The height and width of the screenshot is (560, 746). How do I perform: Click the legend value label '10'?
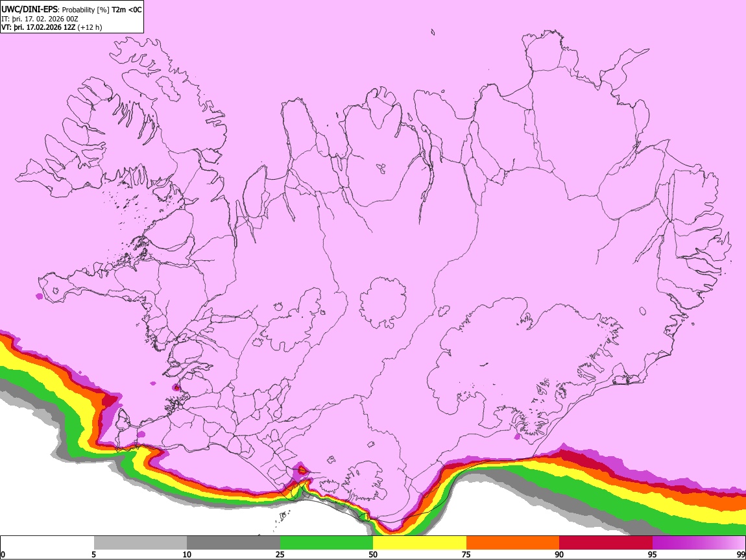tap(187, 554)
